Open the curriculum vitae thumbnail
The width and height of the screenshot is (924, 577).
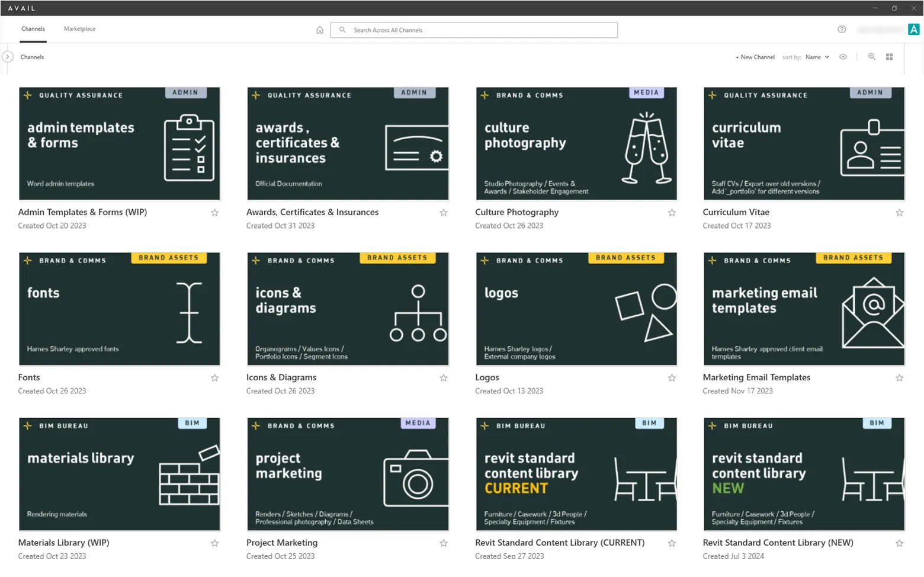pyautogui.click(x=804, y=144)
